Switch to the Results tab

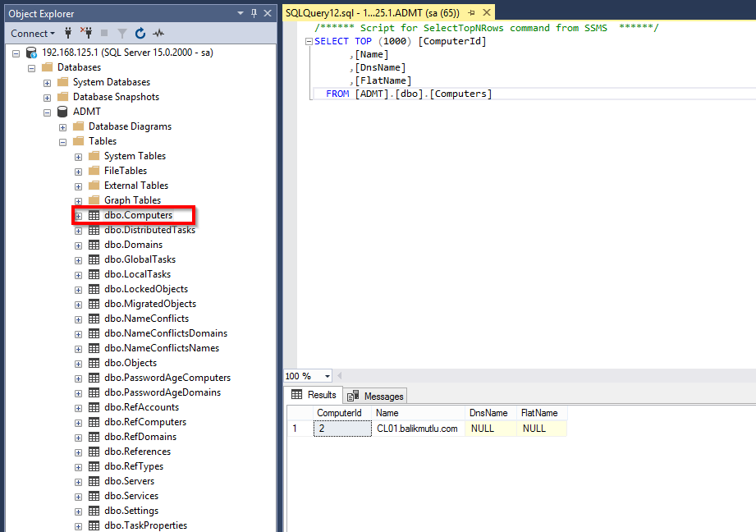coord(314,395)
